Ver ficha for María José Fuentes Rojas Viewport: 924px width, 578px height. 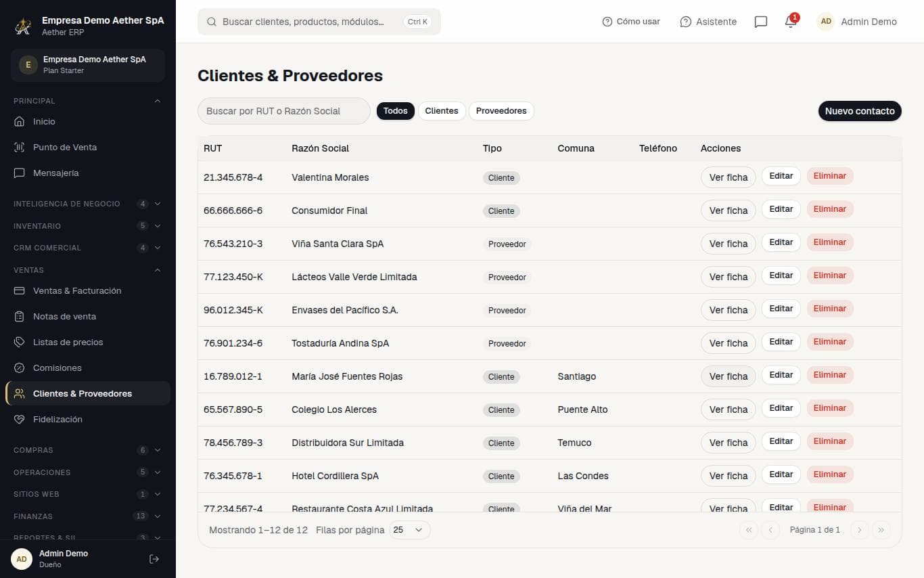tap(729, 376)
